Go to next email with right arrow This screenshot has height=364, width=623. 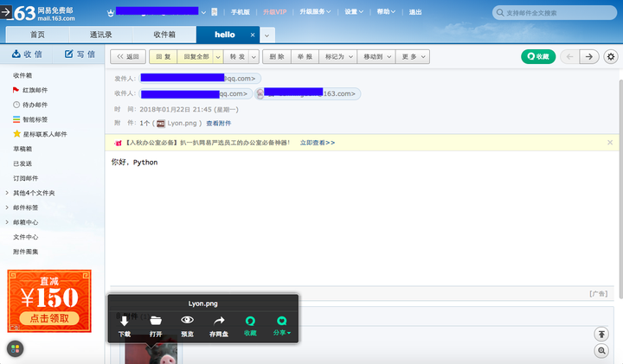[589, 57]
